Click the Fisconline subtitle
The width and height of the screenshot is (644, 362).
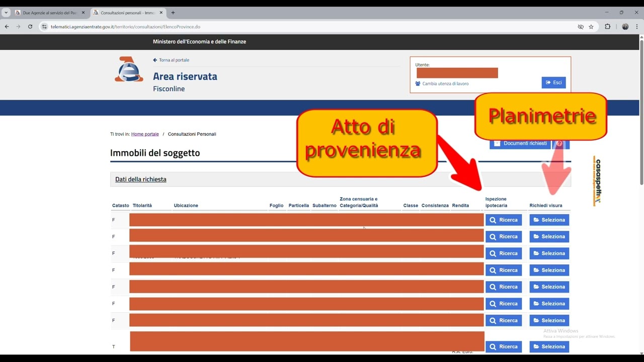(169, 89)
